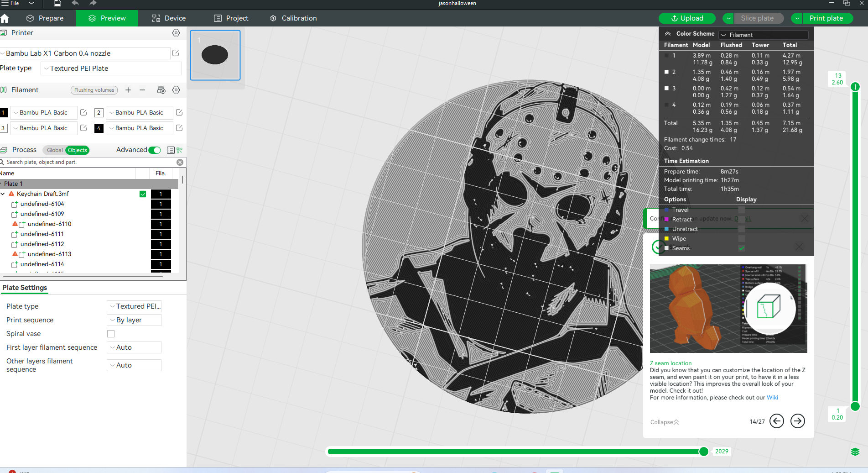The width and height of the screenshot is (868, 473).
Task: Edit filament 4 preset icon
Action: coord(179,128)
